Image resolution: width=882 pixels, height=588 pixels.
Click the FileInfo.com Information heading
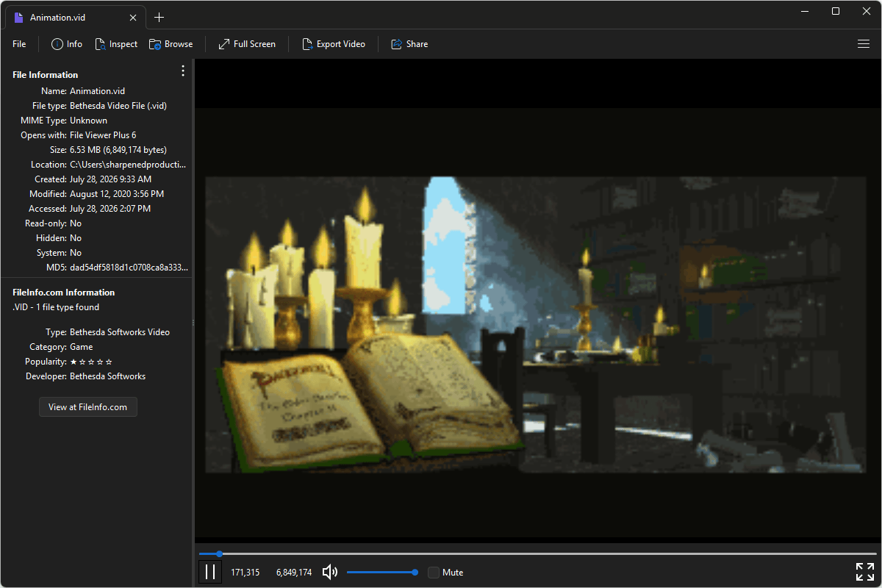64,293
